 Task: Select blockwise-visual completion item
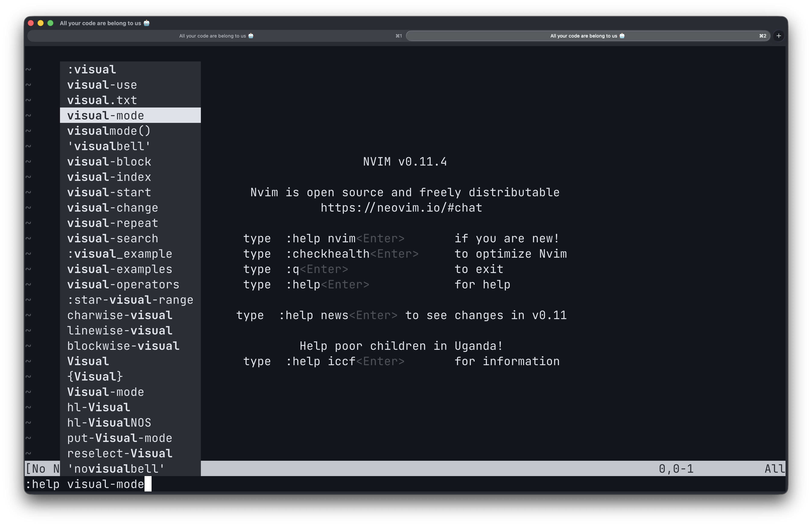pyautogui.click(x=123, y=346)
